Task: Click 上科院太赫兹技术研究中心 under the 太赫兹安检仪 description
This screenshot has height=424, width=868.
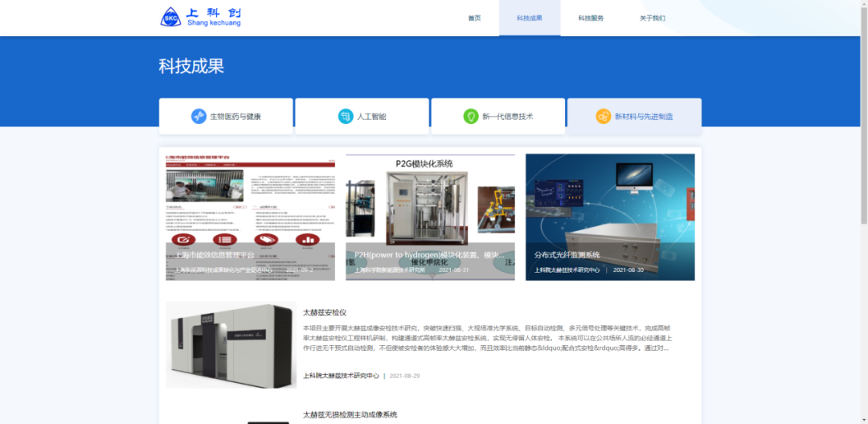Action: point(341,376)
